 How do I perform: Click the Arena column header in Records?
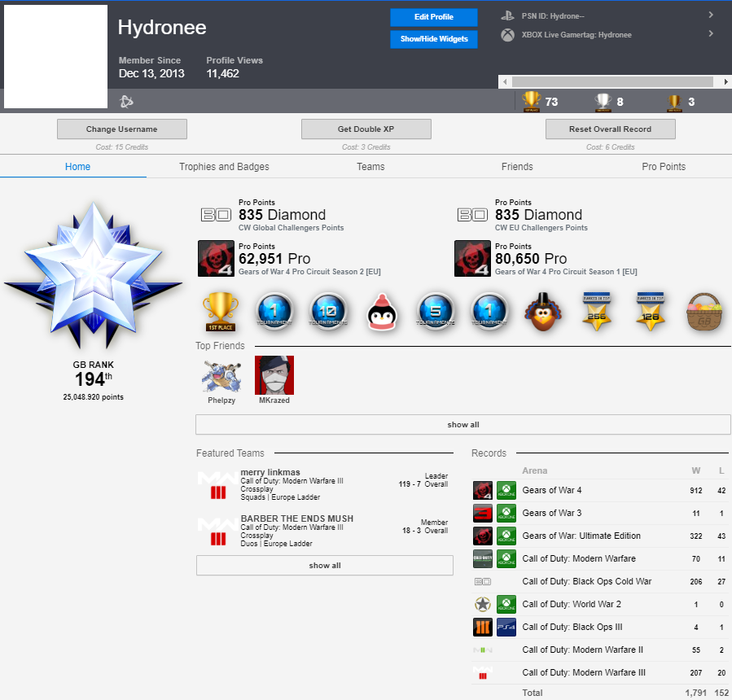point(534,470)
